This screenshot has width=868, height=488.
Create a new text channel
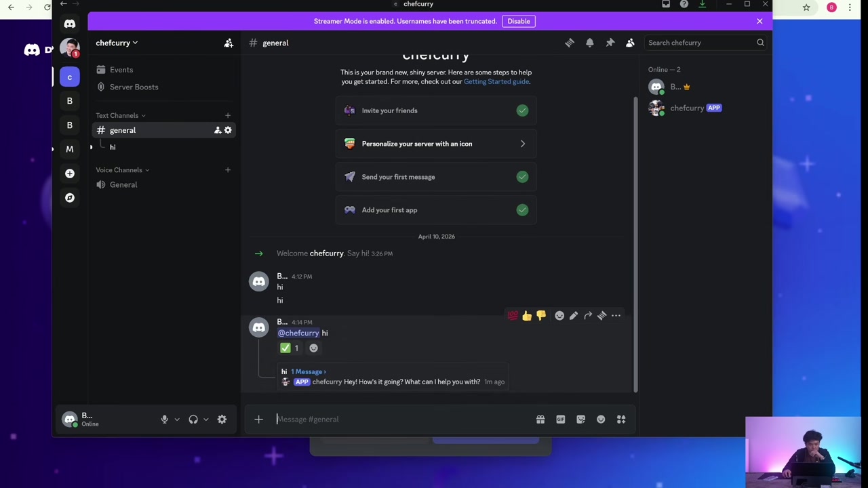(x=228, y=116)
